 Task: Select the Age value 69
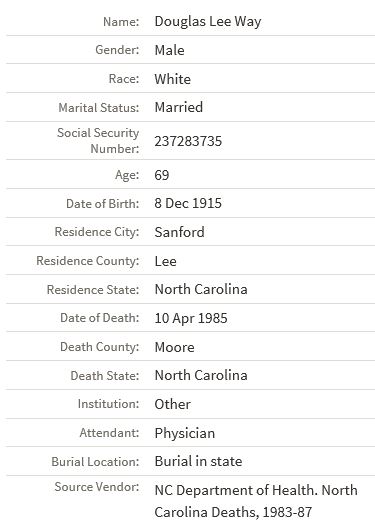tap(162, 175)
